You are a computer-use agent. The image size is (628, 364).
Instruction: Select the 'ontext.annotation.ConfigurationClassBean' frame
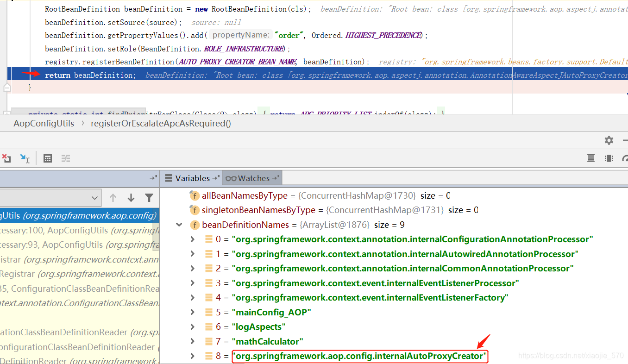click(x=80, y=303)
